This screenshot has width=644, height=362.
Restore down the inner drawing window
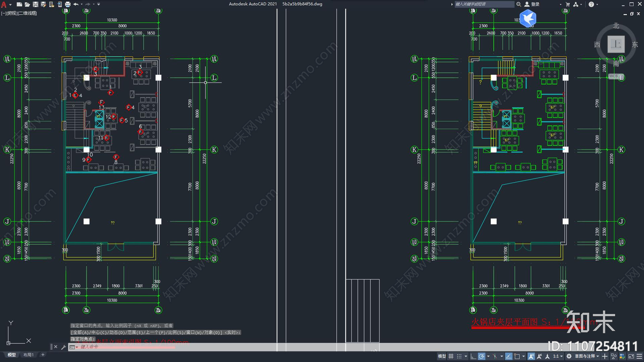click(x=632, y=14)
